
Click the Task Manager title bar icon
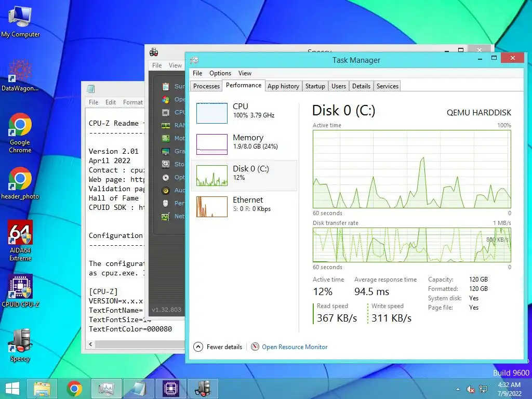(194, 60)
